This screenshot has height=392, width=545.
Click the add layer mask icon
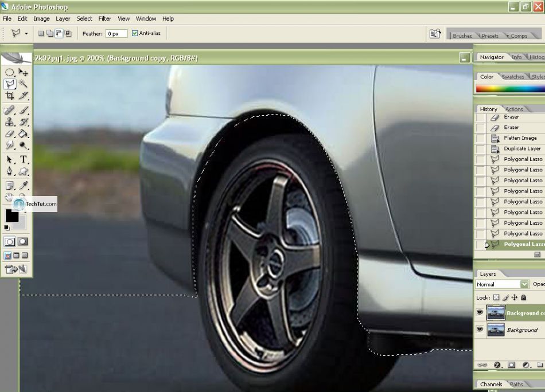pos(511,364)
